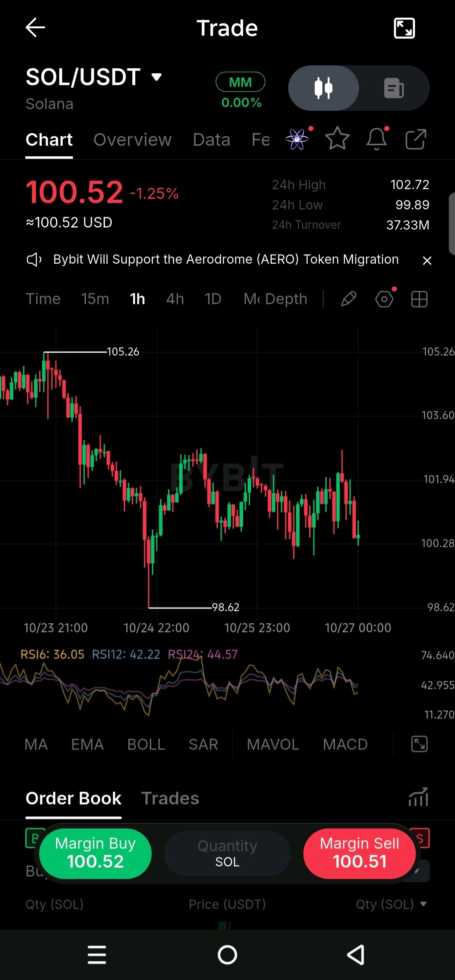The width and height of the screenshot is (455, 980).
Task: Switch to the Data tab
Action: (211, 140)
